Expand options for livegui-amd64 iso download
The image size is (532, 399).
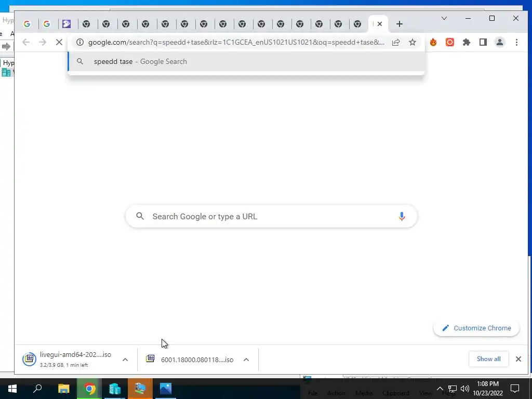(x=125, y=360)
